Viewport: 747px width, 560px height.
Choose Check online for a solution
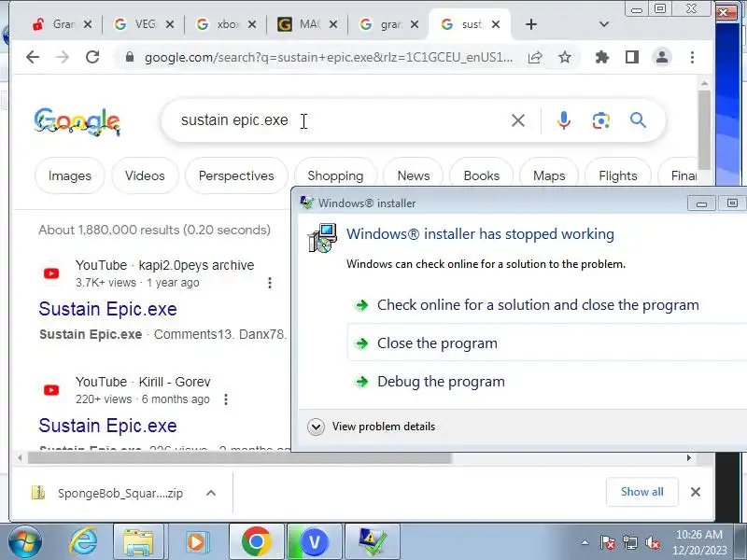(x=538, y=305)
